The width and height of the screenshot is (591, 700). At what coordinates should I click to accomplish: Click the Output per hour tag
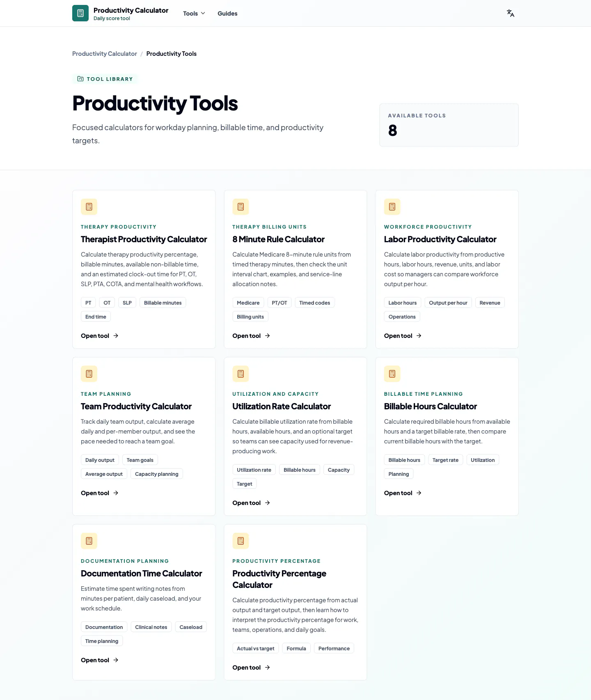(x=448, y=303)
